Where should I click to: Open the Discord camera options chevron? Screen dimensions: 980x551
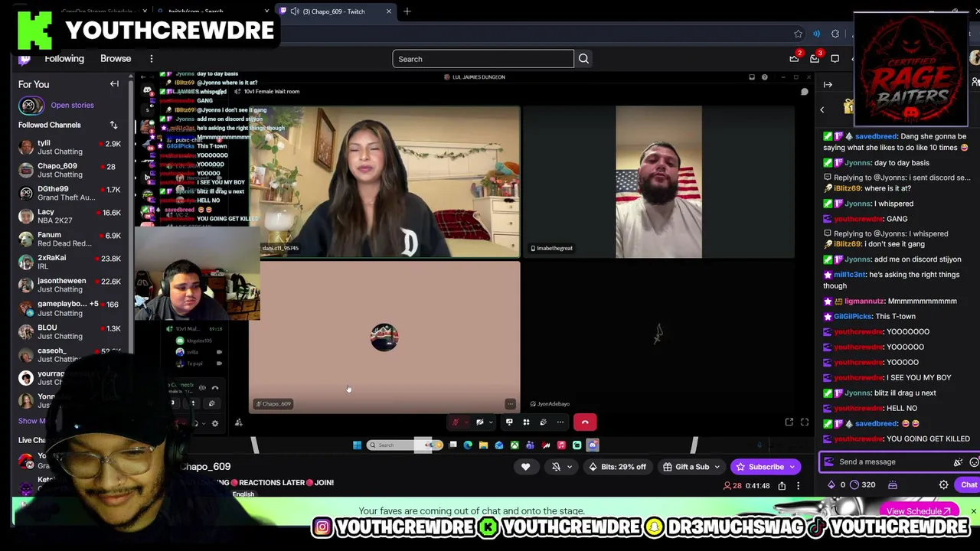coord(491,422)
